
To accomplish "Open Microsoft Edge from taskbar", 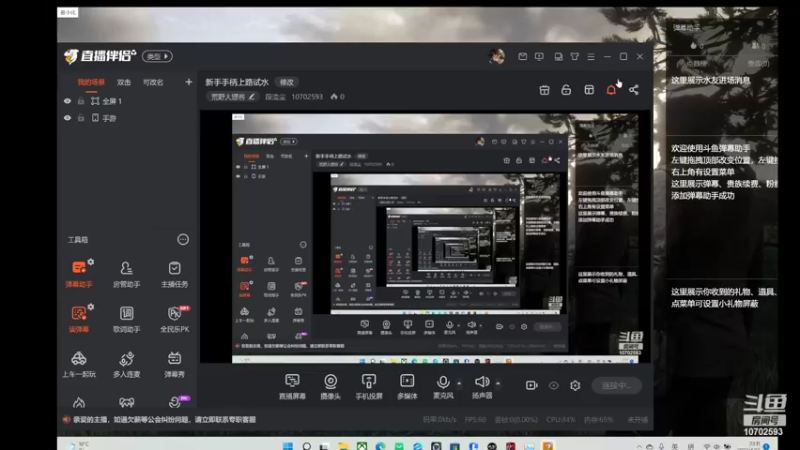I will (x=381, y=446).
